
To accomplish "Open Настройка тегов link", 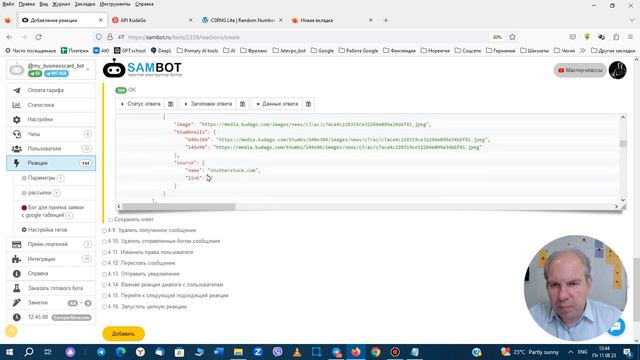I will point(44,230).
